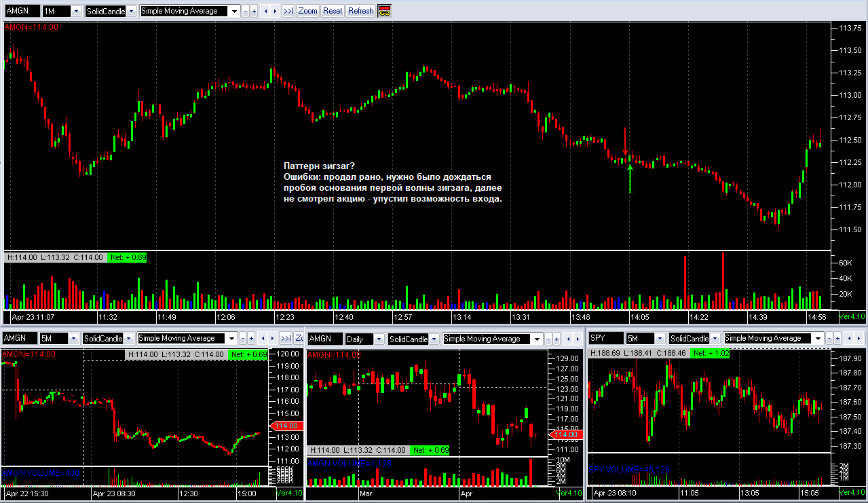
Task: Open the 5M timeframe dropdown in SPY chart
Action: click(x=660, y=338)
